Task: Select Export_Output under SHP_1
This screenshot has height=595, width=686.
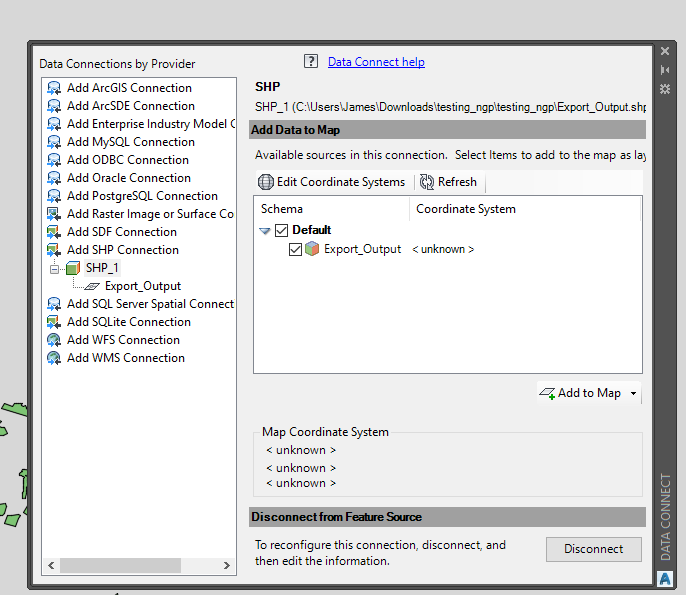Action: (143, 286)
